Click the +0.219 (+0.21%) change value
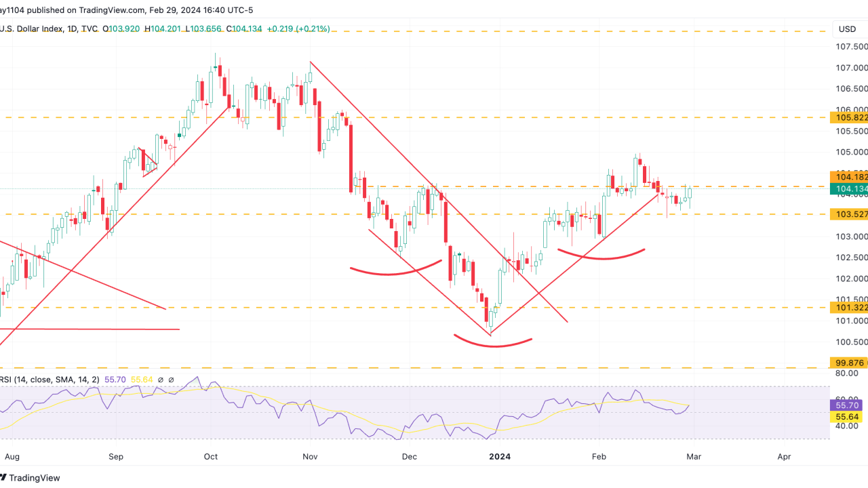This screenshot has width=868, height=488. [298, 29]
